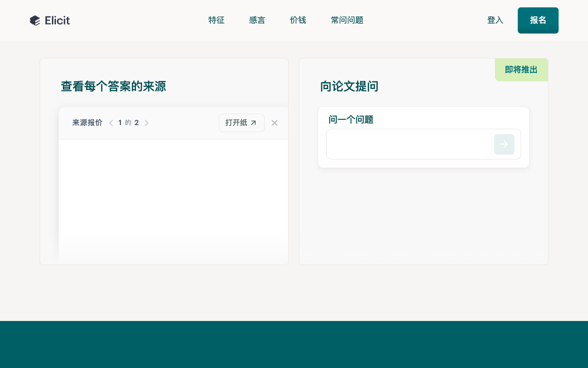The height and width of the screenshot is (368, 588).
Task: Click the Elicit wordmark next to the logo
Action: (57, 20)
